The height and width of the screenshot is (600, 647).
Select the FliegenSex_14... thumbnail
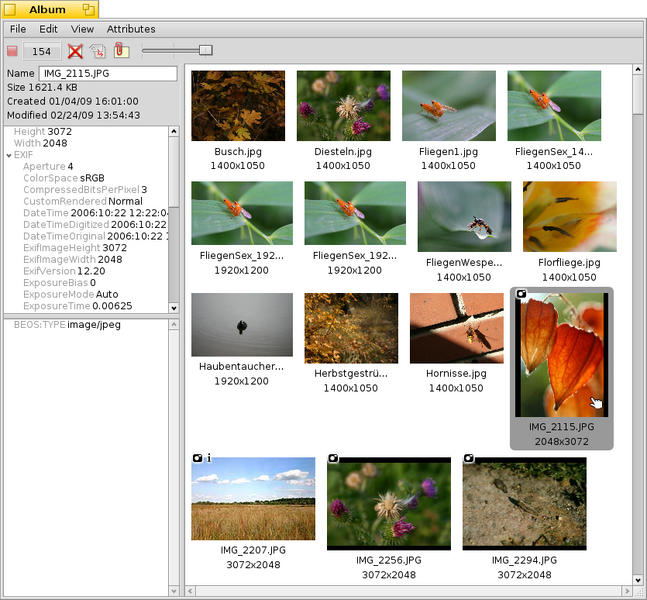(x=554, y=106)
